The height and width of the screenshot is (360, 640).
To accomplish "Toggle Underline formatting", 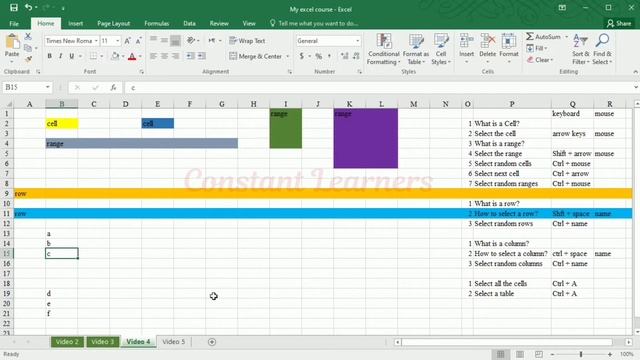I will pos(71,56).
